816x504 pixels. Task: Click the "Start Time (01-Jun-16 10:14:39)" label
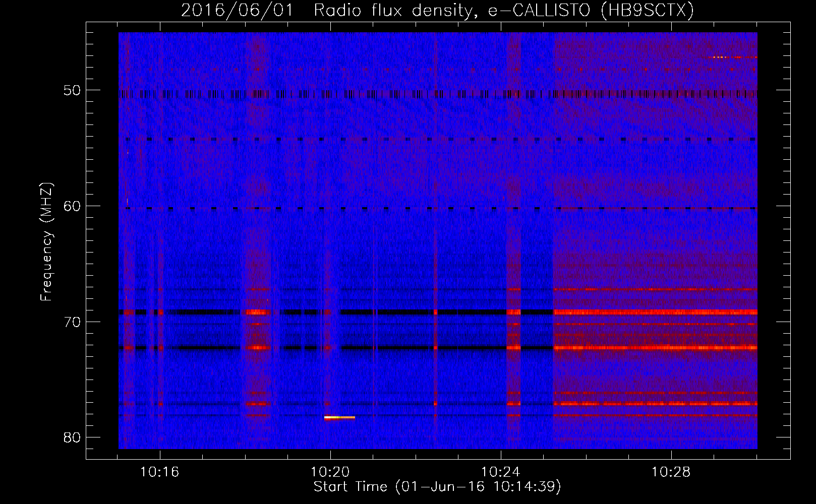pyautogui.click(x=437, y=486)
